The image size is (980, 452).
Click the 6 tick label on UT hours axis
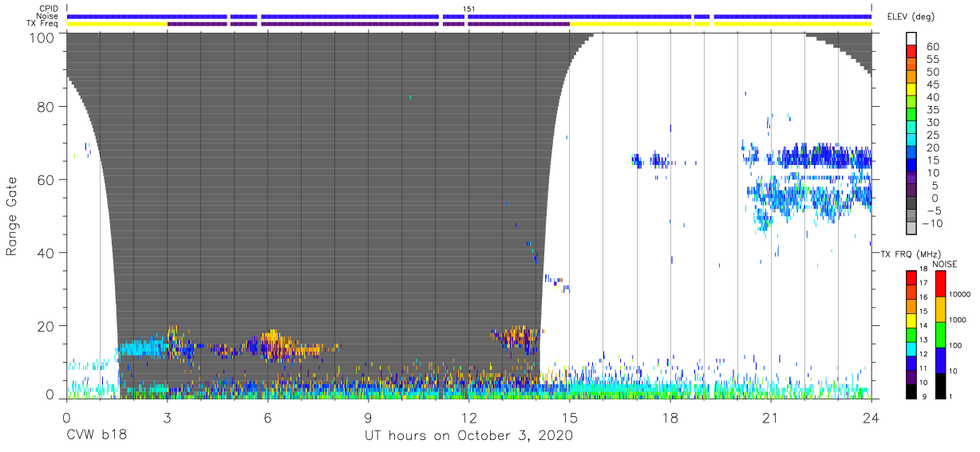coord(267,419)
